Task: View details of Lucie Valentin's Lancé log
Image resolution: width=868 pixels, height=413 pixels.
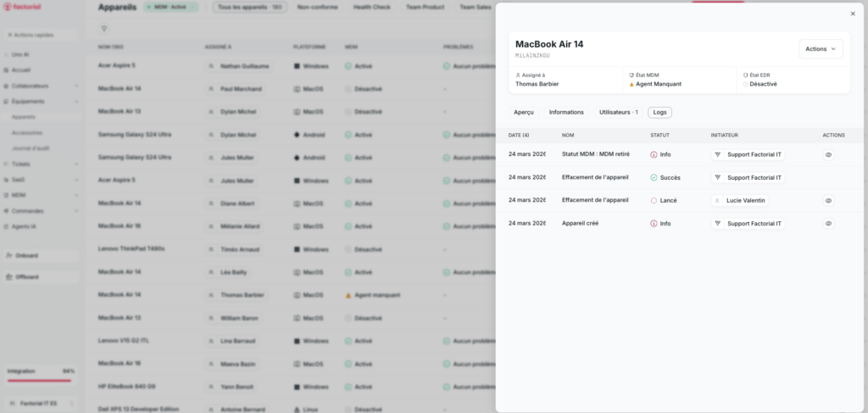Action: [x=828, y=201]
